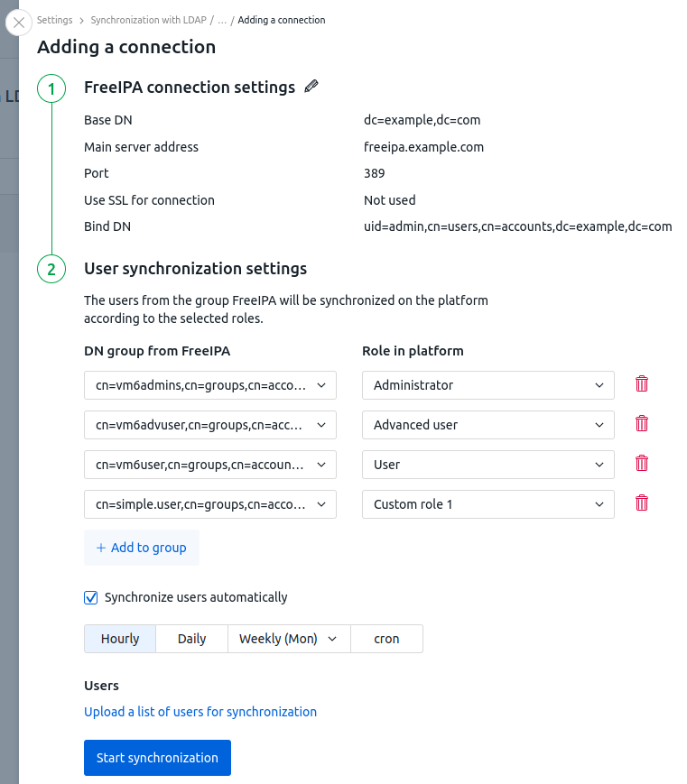The width and height of the screenshot is (687, 784).
Task: Click the Add to group button
Action: click(142, 548)
